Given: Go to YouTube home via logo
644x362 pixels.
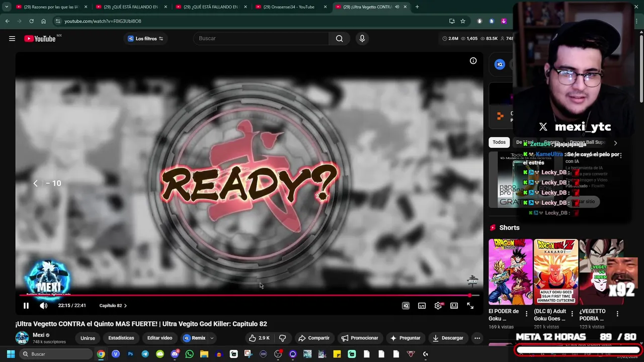Looking at the screenshot, I should pos(40,39).
